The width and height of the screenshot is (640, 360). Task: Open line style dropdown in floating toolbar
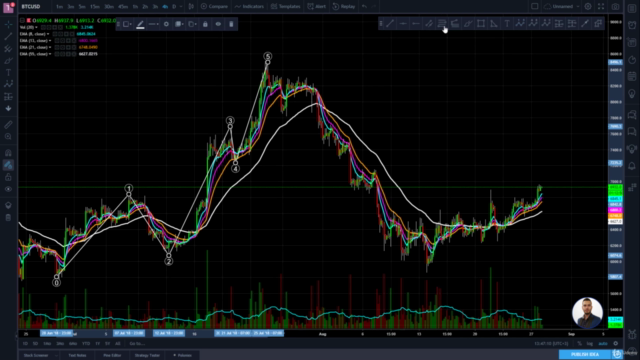[x=153, y=24]
